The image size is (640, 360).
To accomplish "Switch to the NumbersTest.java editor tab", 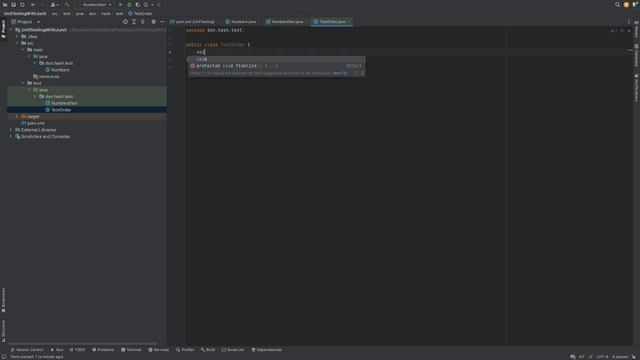I will (x=285, y=22).
